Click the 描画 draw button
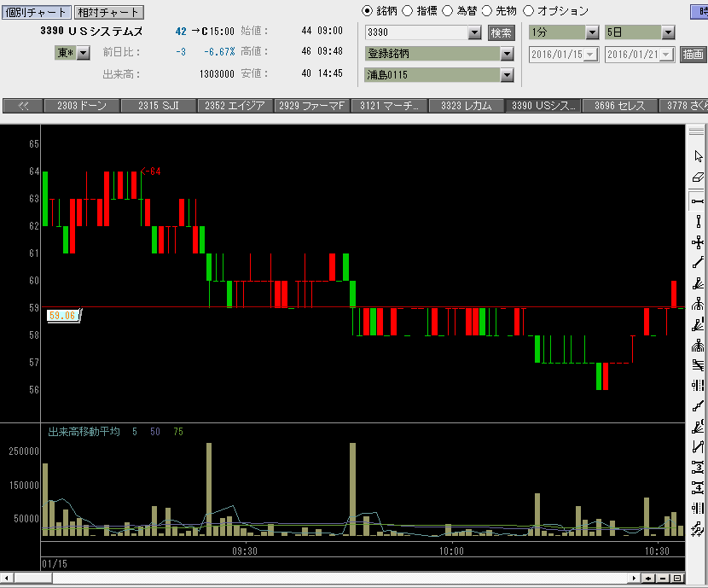Screen dimensions: 708x588 (x=693, y=55)
